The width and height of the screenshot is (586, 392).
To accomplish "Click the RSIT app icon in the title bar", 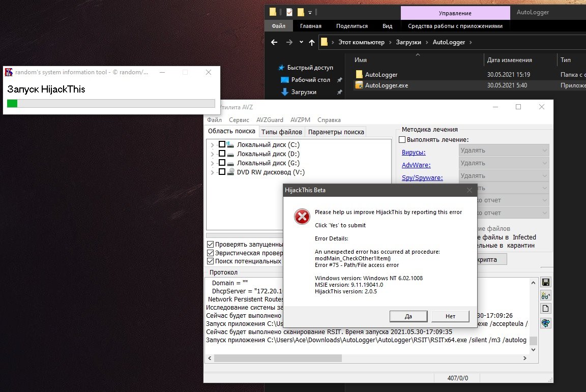I will pos(9,72).
